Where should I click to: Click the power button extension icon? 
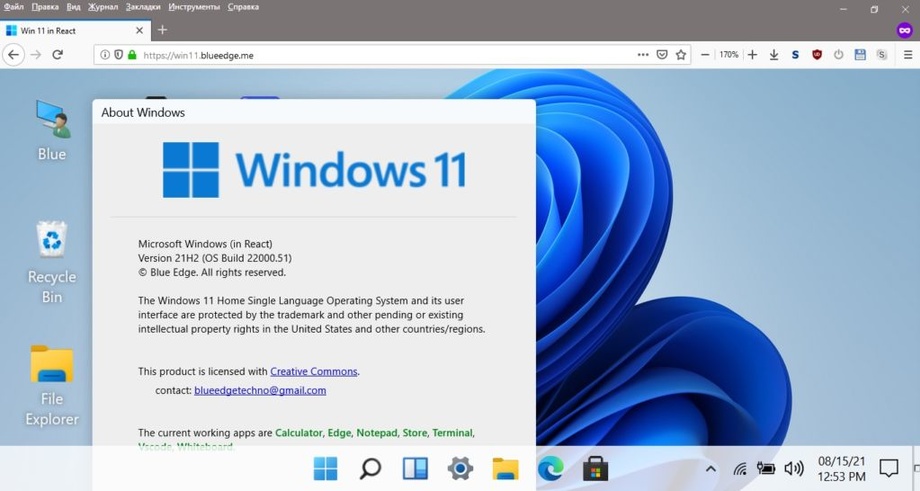tap(838, 55)
